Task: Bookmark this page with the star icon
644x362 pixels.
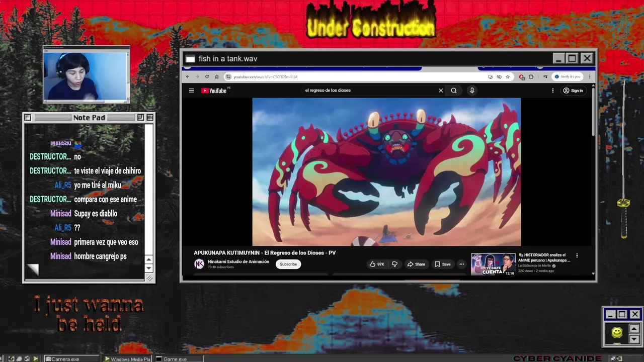Action: 508,77
